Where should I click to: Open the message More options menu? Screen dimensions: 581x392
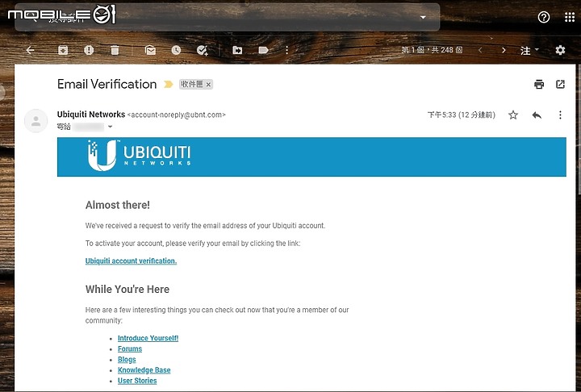[560, 115]
